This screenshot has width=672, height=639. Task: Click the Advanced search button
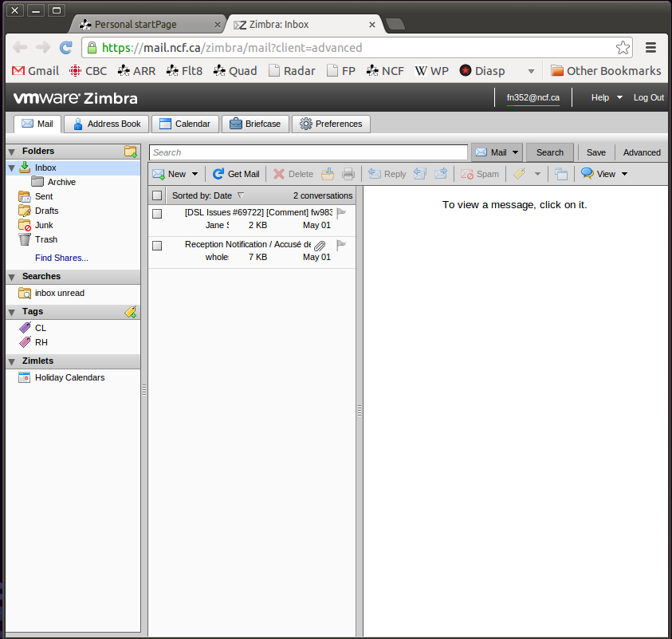pyautogui.click(x=642, y=152)
